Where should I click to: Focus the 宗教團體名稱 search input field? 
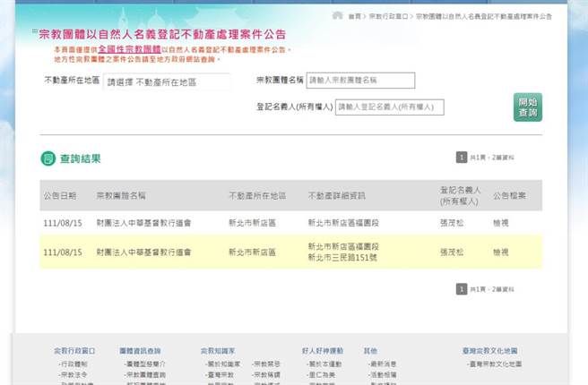pos(360,81)
